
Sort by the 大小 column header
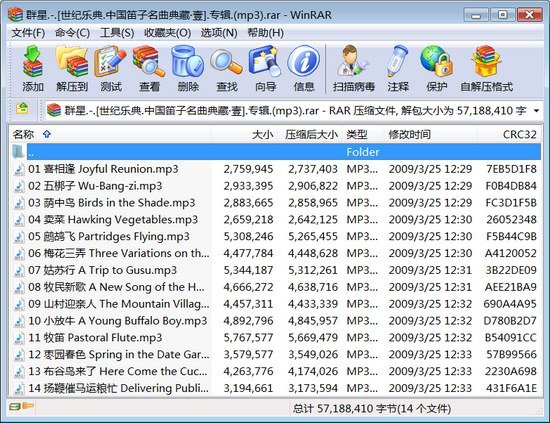[244, 134]
